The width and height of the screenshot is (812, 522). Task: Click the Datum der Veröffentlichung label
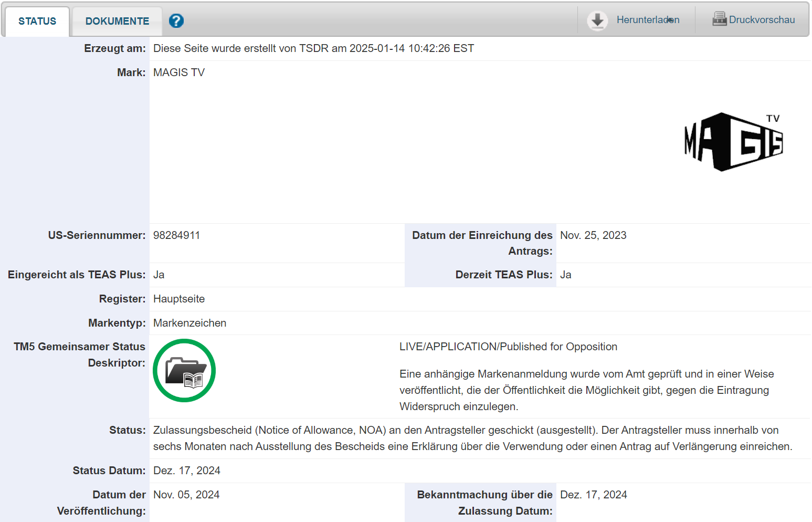tap(101, 503)
